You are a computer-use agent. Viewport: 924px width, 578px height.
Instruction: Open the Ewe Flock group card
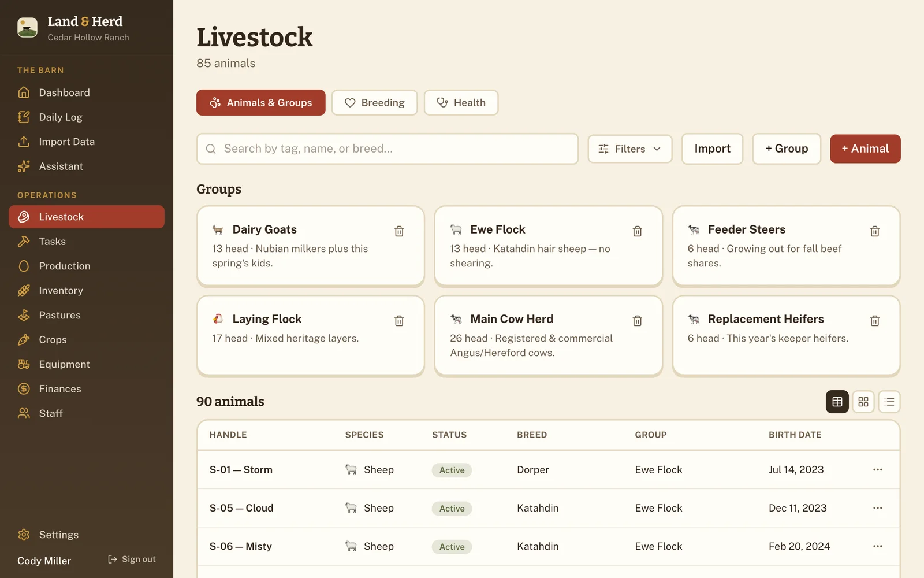coord(549,246)
